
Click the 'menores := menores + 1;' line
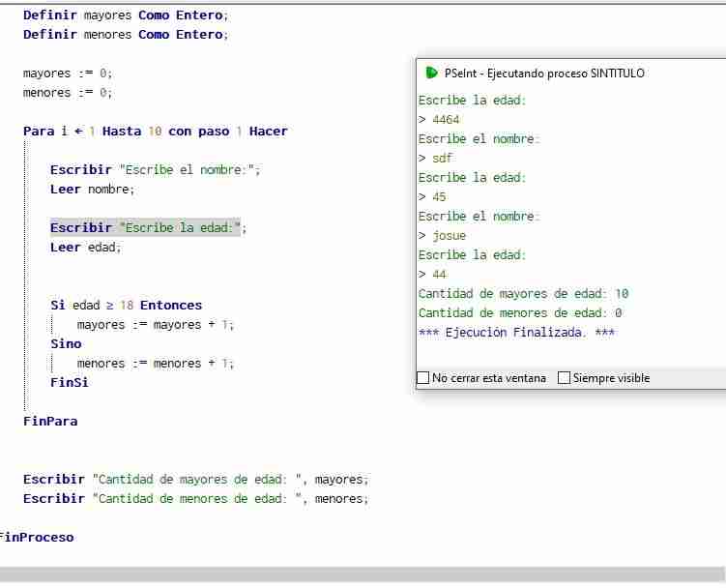pyautogui.click(x=156, y=364)
